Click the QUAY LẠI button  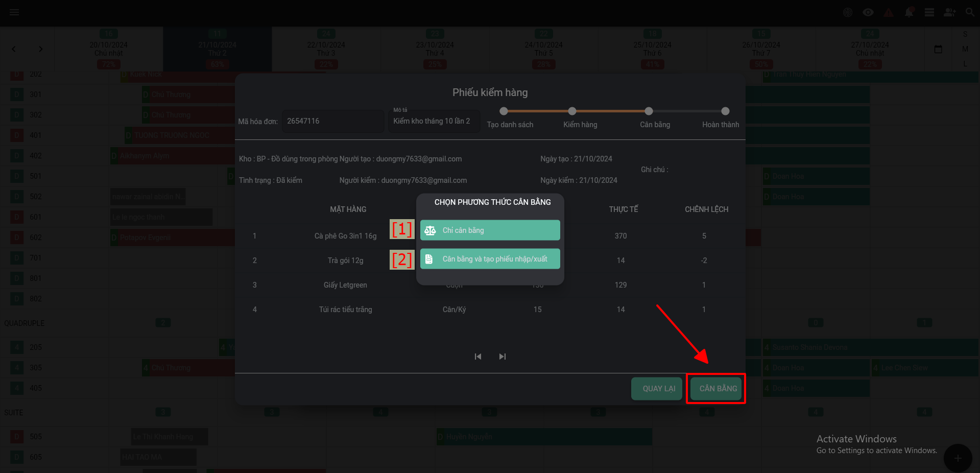tap(657, 389)
